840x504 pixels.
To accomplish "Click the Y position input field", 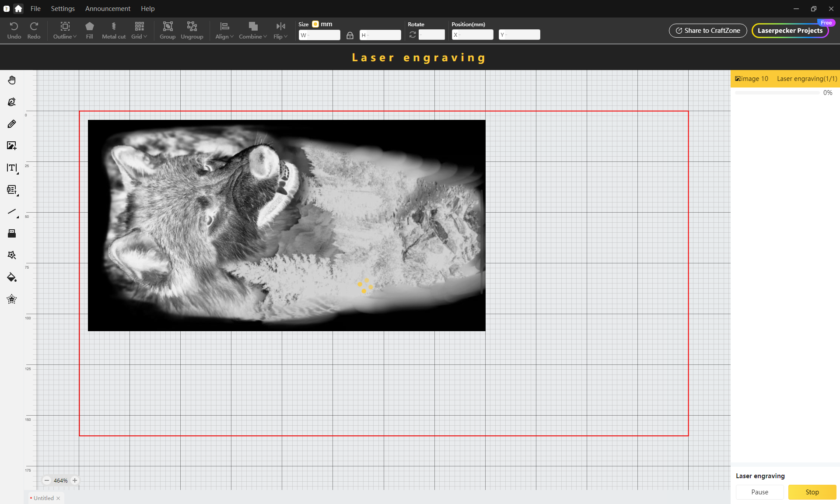I will (x=519, y=35).
